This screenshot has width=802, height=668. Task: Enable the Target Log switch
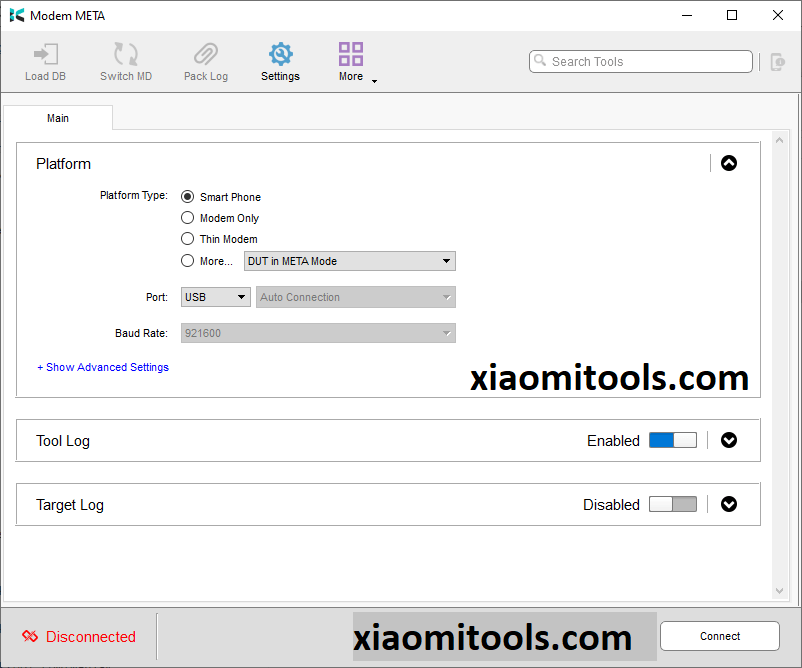coord(672,504)
